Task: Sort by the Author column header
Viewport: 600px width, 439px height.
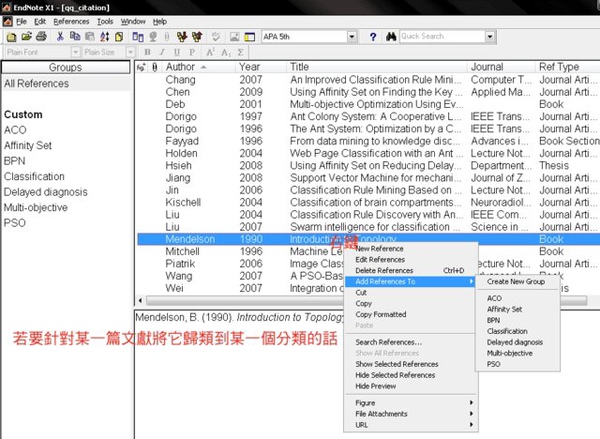Action: [x=197, y=67]
